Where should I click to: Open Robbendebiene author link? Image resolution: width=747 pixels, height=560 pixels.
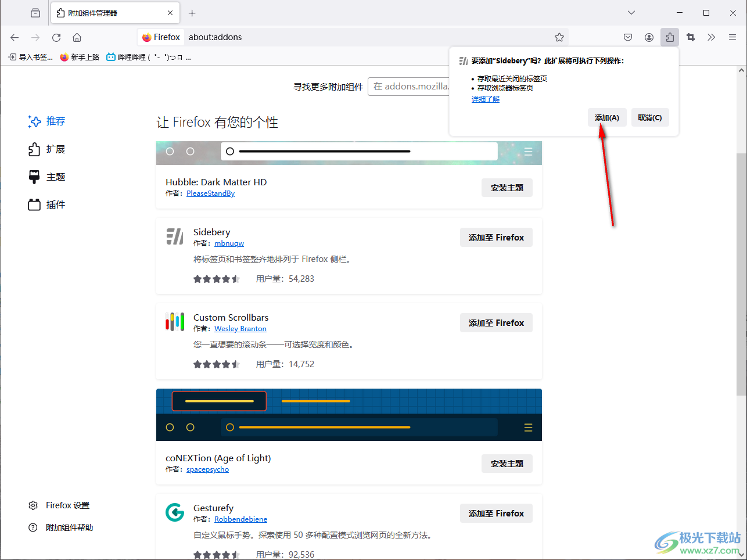240,519
